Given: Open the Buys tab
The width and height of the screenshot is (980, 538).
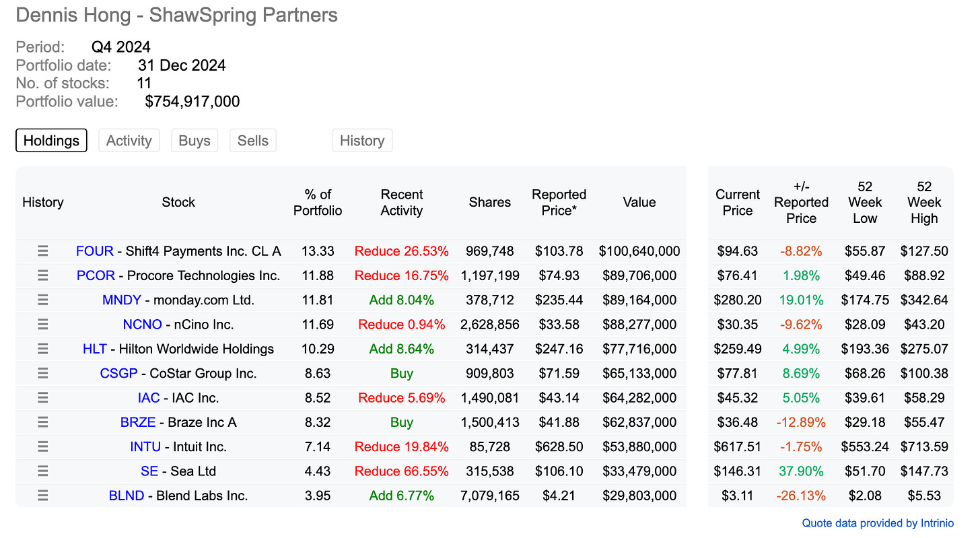Looking at the screenshot, I should [195, 141].
